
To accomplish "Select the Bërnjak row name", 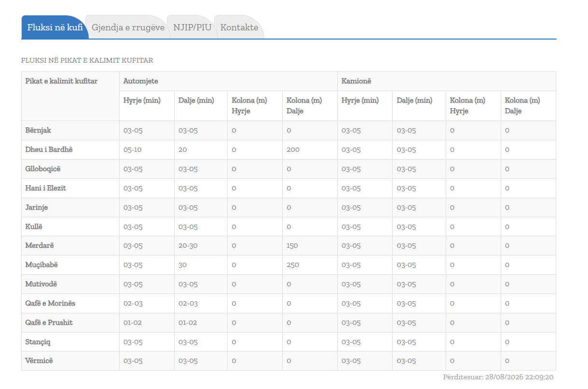I will pos(38,130).
